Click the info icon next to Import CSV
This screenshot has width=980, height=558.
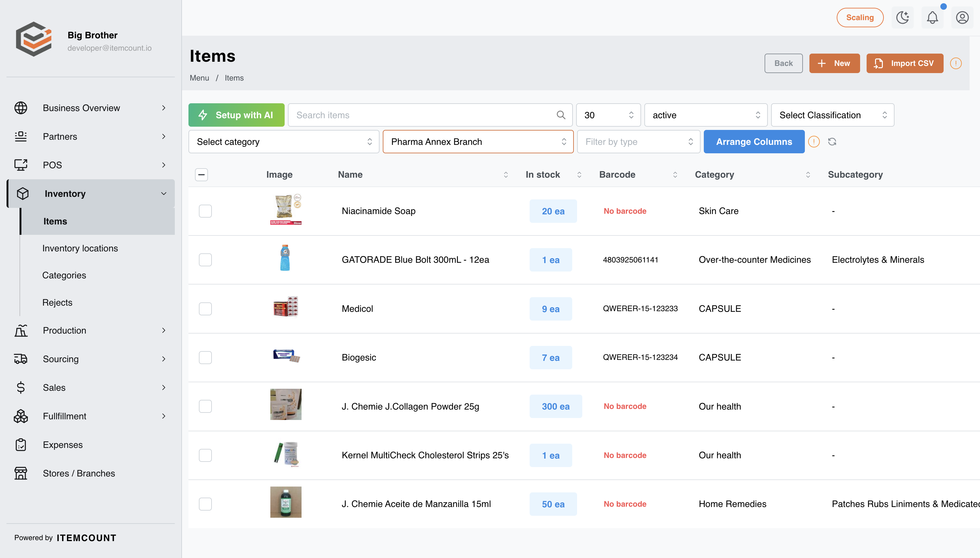[956, 63]
